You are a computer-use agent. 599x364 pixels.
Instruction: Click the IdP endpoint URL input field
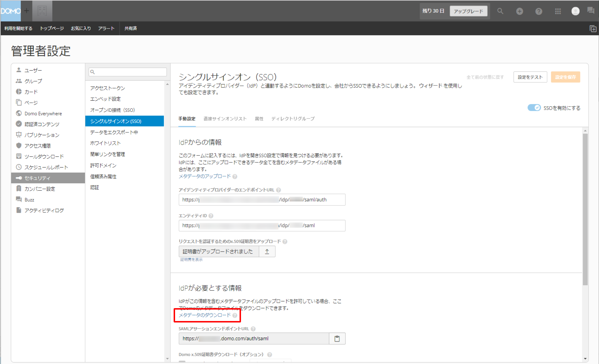point(262,200)
